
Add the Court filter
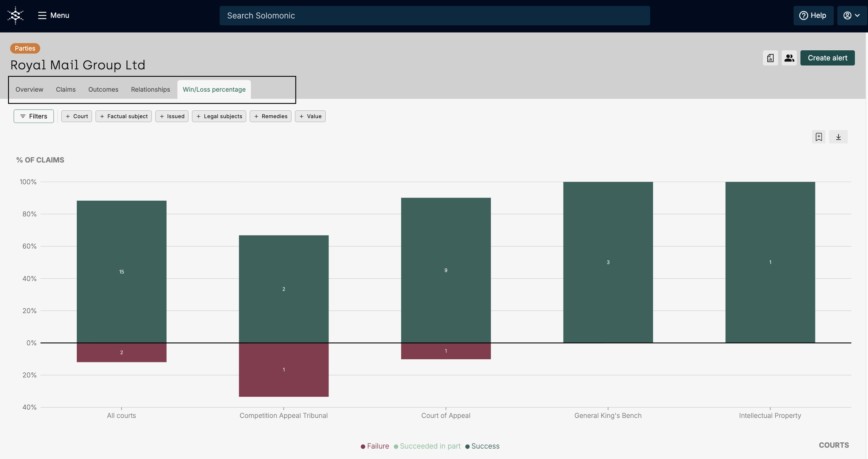pyautogui.click(x=77, y=116)
